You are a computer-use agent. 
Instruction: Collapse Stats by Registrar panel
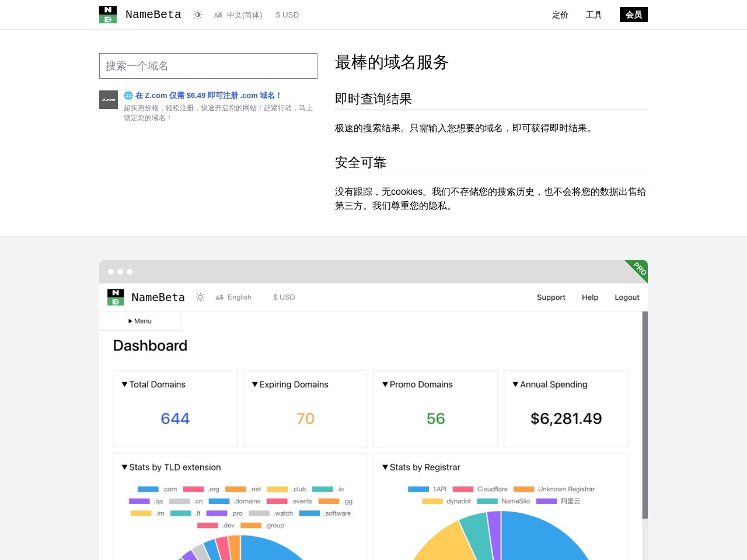[421, 467]
